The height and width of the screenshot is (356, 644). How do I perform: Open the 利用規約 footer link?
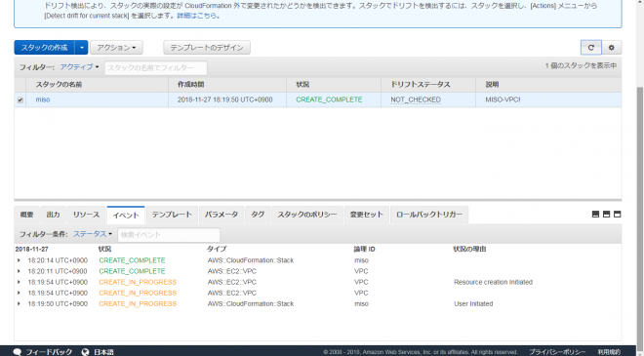click(609, 352)
